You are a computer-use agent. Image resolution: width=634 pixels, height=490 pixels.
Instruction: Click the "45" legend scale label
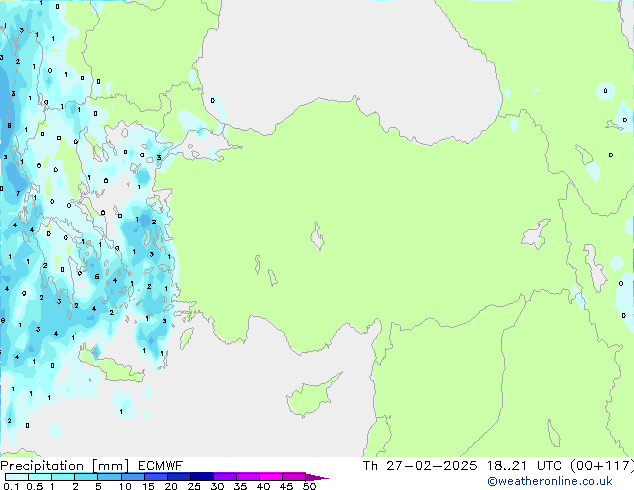pos(286,486)
